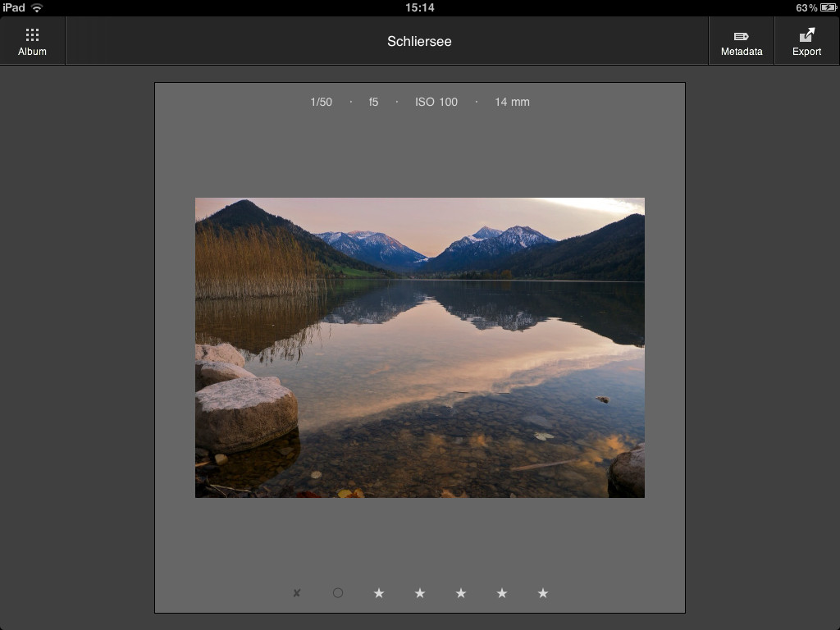The width and height of the screenshot is (840, 630).
Task: Tap the ISO 100 value
Action: [436, 102]
